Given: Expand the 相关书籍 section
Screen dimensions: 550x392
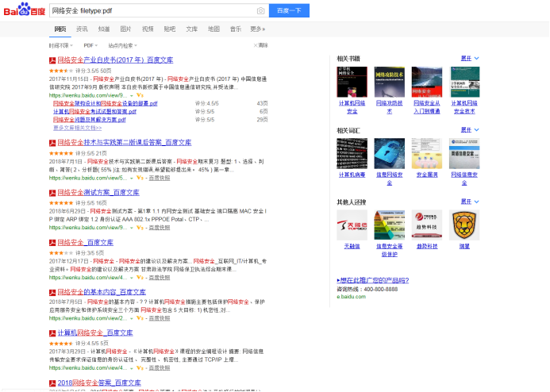Looking at the screenshot, I should (x=470, y=58).
